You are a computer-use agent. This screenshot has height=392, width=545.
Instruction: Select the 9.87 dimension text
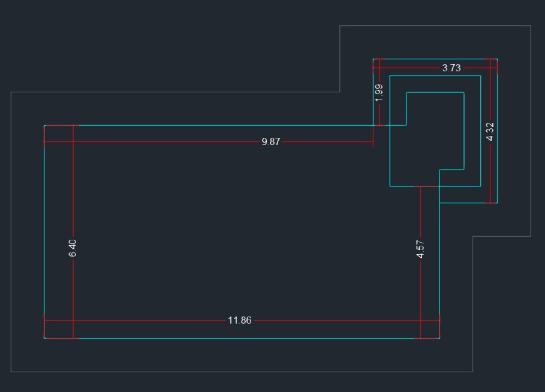tap(270, 142)
